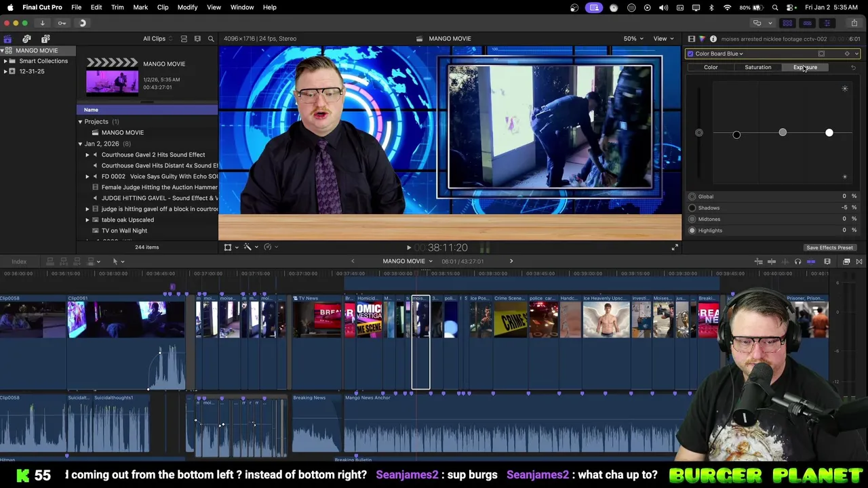
Task: Toggle audio skimming headphone icon
Action: (797, 262)
